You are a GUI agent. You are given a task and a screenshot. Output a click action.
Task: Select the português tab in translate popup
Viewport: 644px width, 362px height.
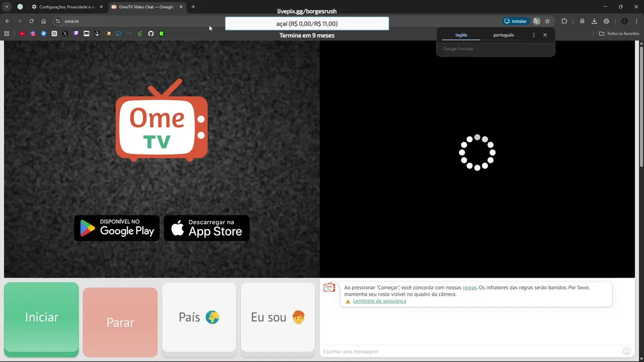(504, 35)
